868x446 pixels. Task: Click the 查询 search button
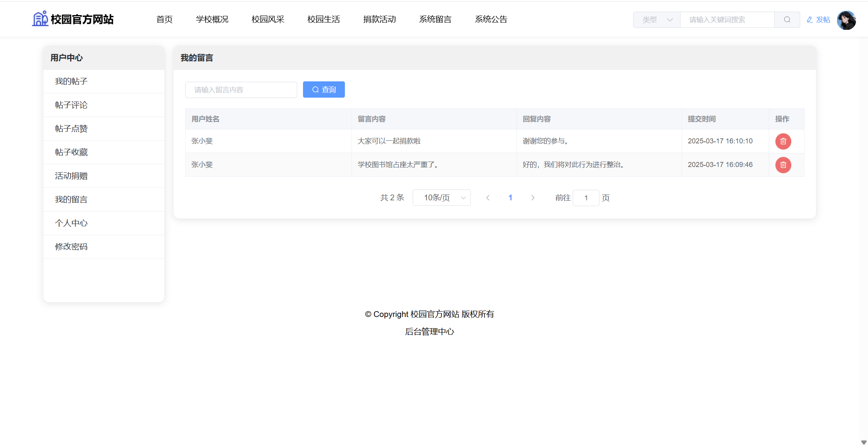[324, 90]
